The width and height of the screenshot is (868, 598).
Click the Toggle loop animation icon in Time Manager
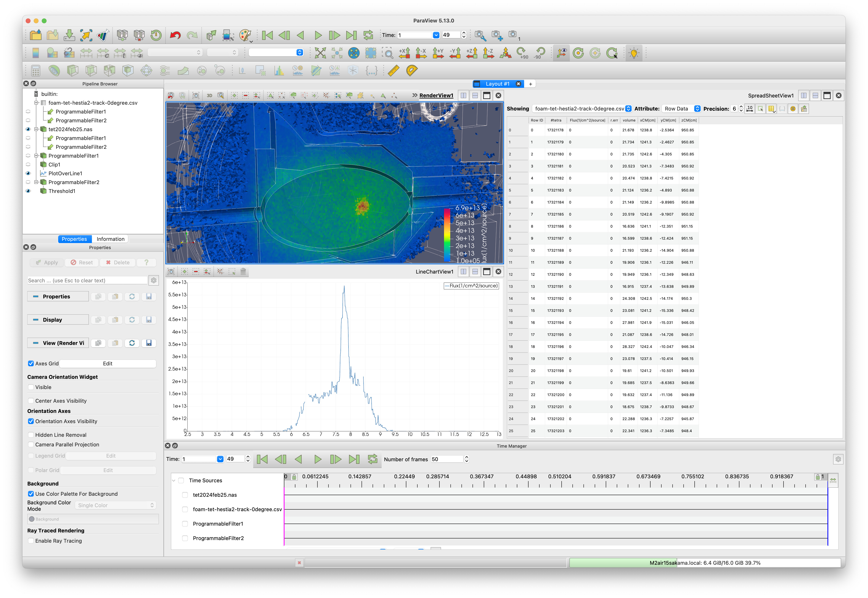[372, 459]
